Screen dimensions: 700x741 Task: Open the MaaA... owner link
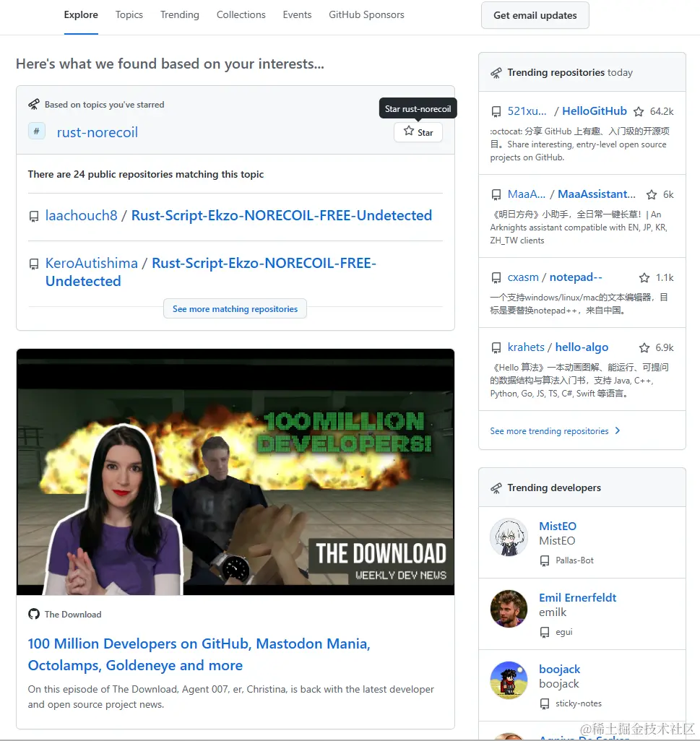[x=526, y=194]
